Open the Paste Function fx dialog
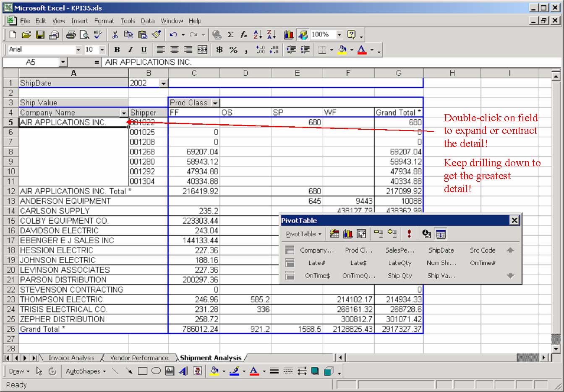This screenshot has width=564, height=392. [244, 35]
